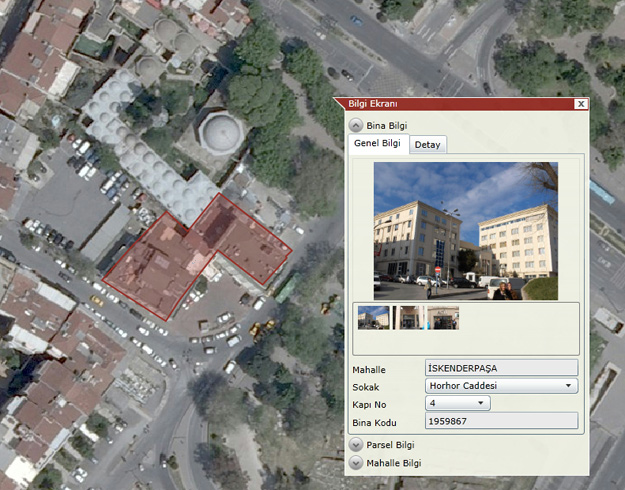Screen dimensions: 625x490
Task: Switch to the Detay tab
Action: pos(428,145)
